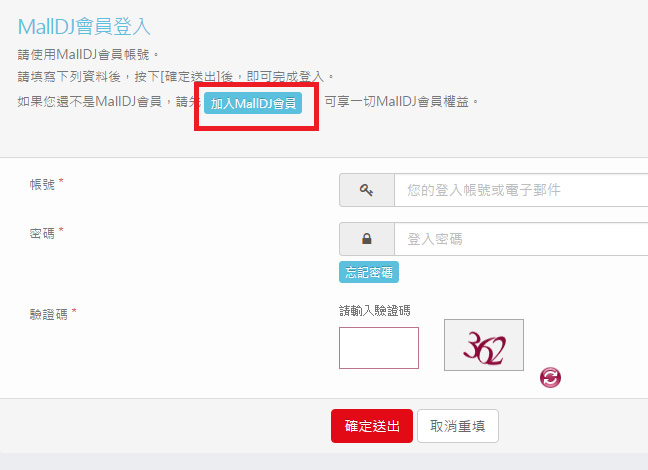Click the 加入MallDJ會員 button
This screenshot has width=648, height=470.
253,103
